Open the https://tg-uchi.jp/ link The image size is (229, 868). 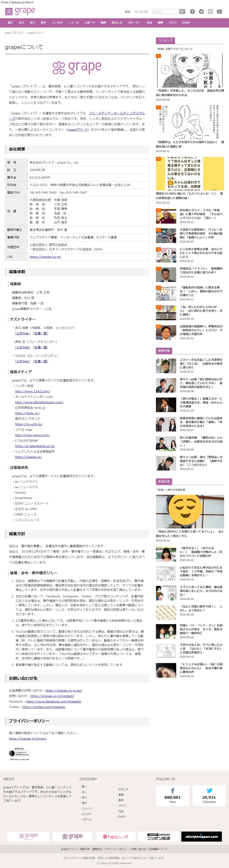pyautogui.click(x=29, y=424)
